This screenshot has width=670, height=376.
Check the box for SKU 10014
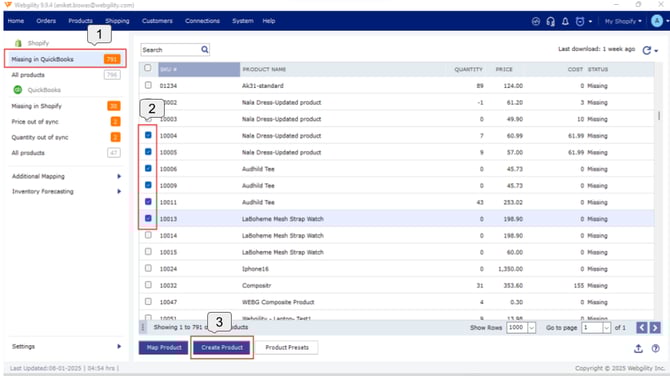(148, 235)
